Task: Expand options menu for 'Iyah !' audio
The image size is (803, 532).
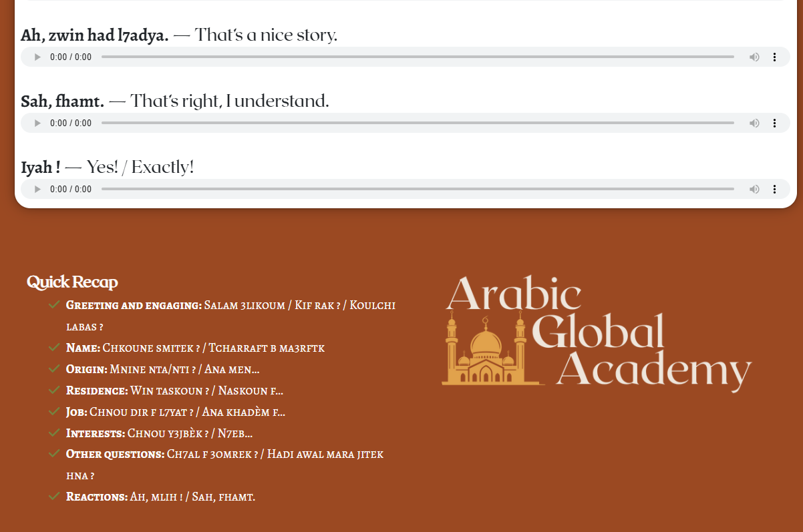Action: point(774,190)
